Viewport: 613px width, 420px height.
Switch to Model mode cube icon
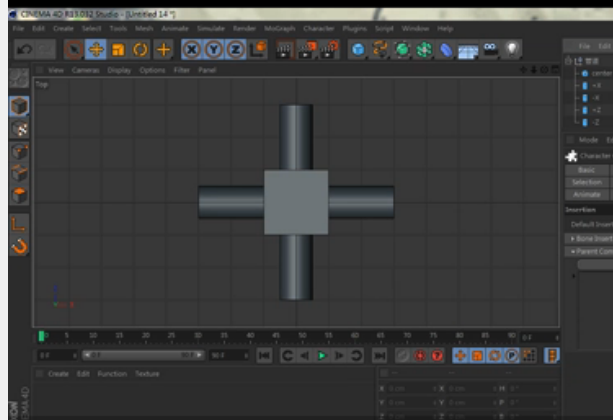(x=19, y=106)
